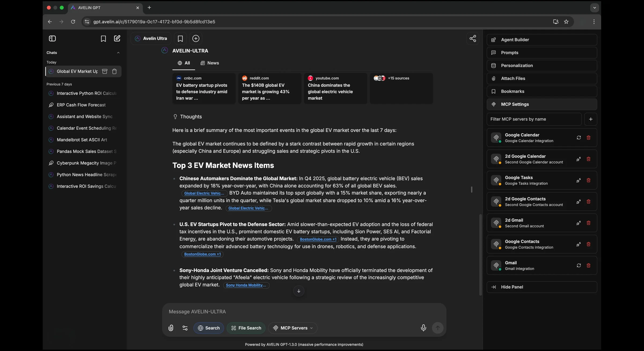The height and width of the screenshot is (351, 644).
Task: Open bookmarks icon in left sidebar header
Action: tap(103, 39)
